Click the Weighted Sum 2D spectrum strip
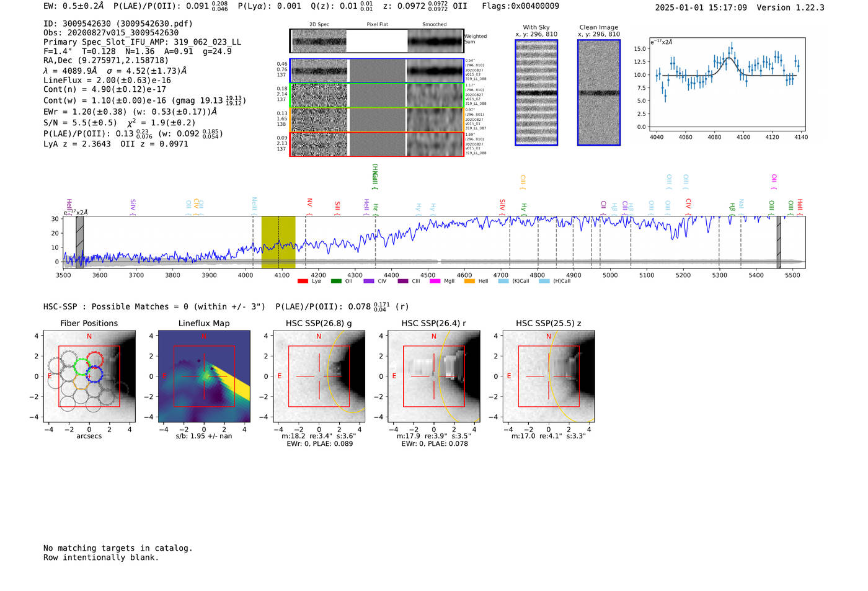This screenshot has width=868, height=591. [377, 41]
